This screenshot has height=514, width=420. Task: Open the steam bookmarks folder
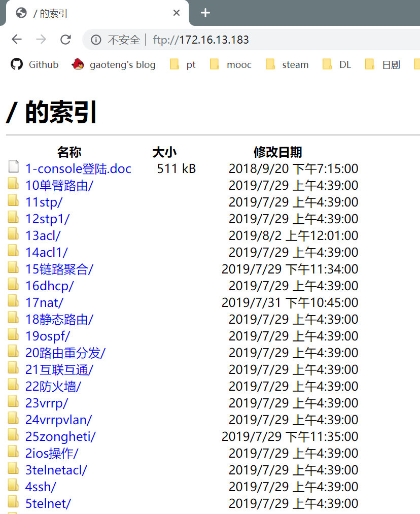(x=288, y=64)
